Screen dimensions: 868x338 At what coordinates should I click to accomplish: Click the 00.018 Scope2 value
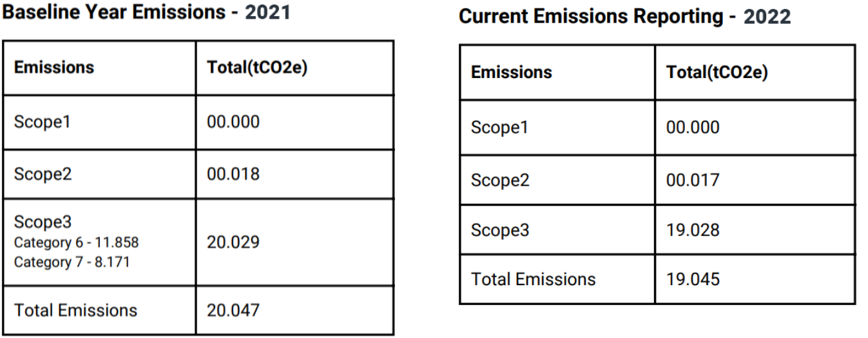[233, 174]
